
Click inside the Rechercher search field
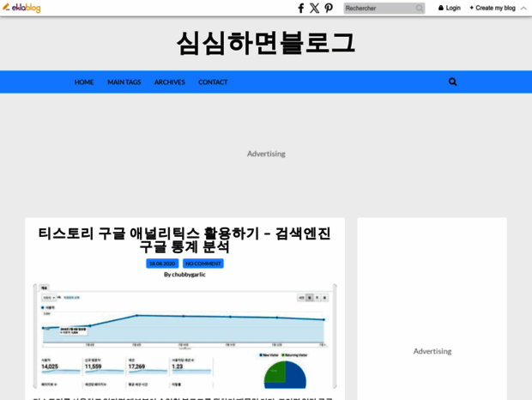pos(378,9)
